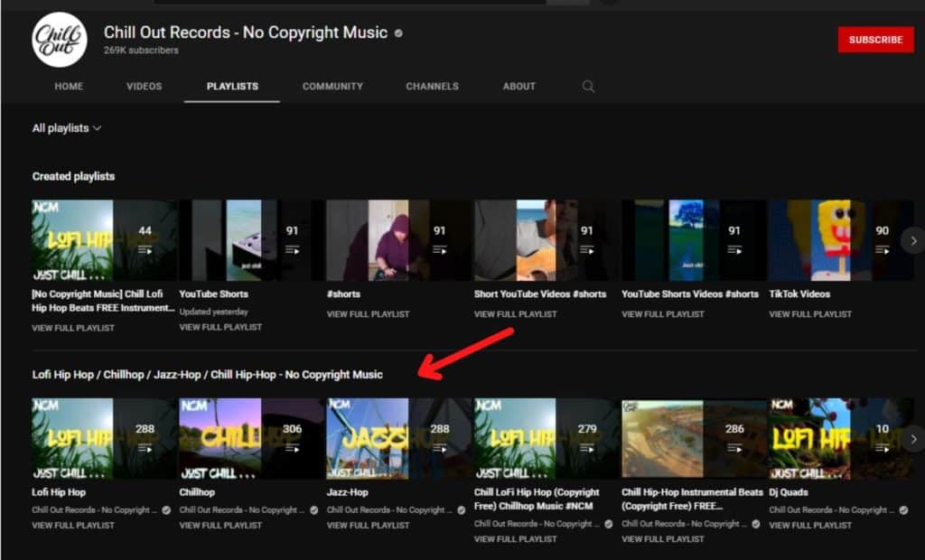925x560 pixels.
Task: Switch to the VIDEOS tab
Action: pos(144,86)
